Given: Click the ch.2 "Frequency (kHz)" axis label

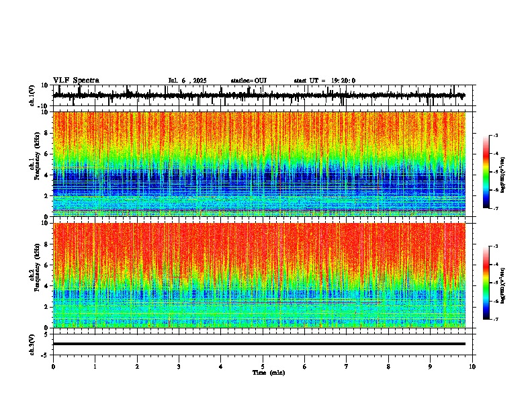Looking at the screenshot, I should click(37, 267).
